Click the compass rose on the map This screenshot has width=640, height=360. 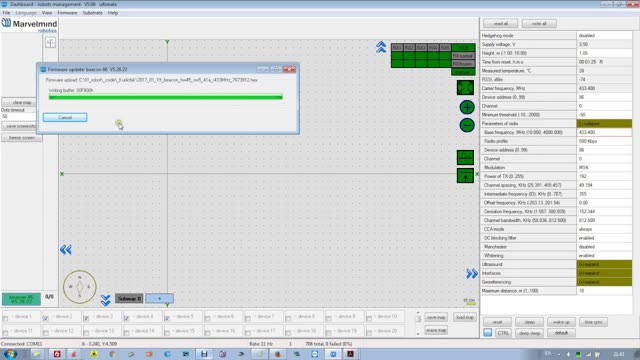80,287
